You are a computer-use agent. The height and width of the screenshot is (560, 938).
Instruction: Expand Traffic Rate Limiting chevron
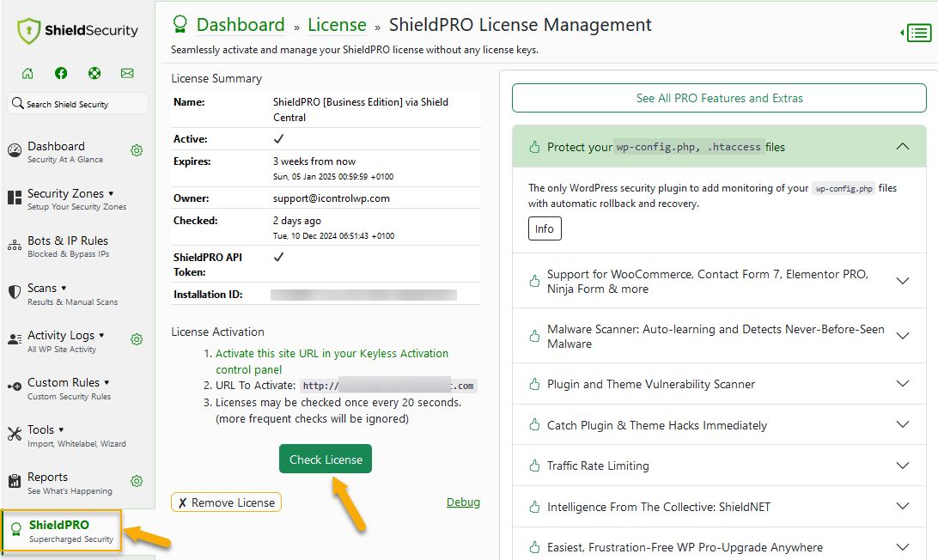pyautogui.click(x=903, y=466)
